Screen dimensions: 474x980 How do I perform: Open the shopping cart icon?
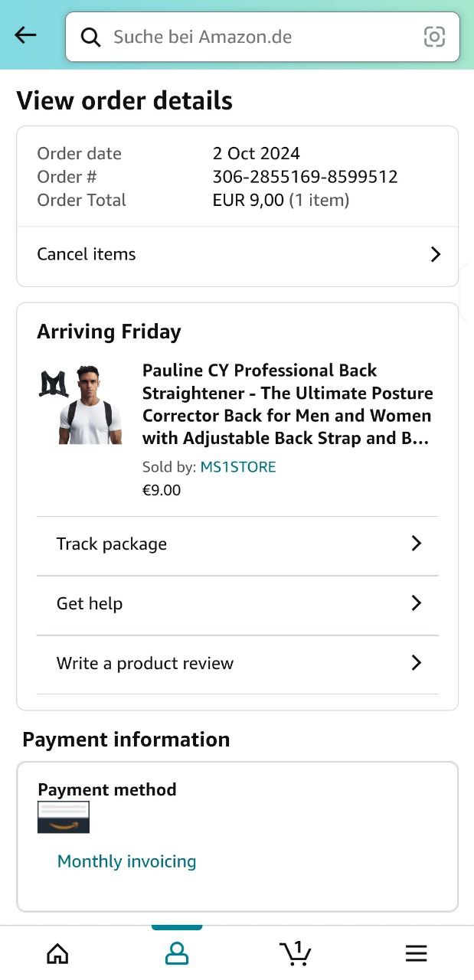tap(296, 953)
